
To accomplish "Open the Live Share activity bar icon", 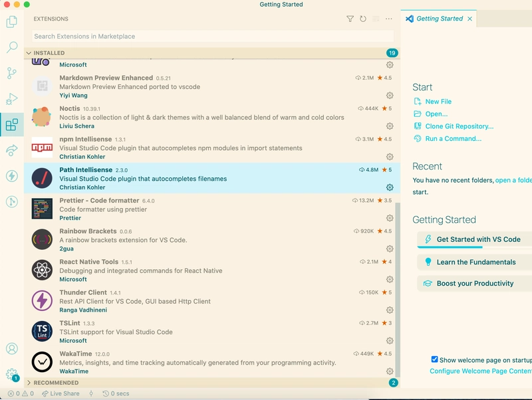I will tap(12, 150).
